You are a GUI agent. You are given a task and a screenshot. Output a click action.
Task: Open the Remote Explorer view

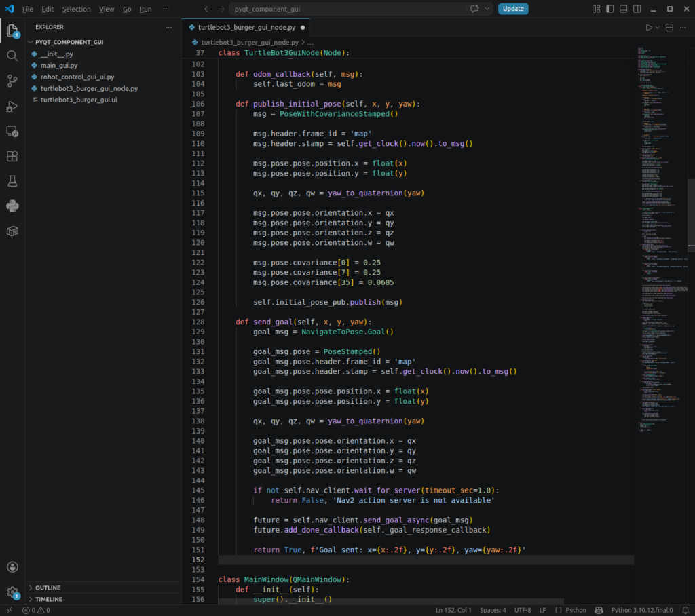[12, 131]
